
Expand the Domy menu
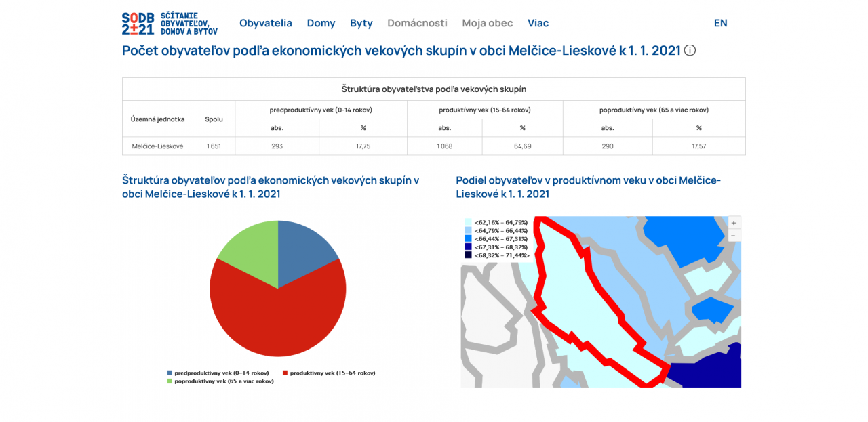(321, 23)
